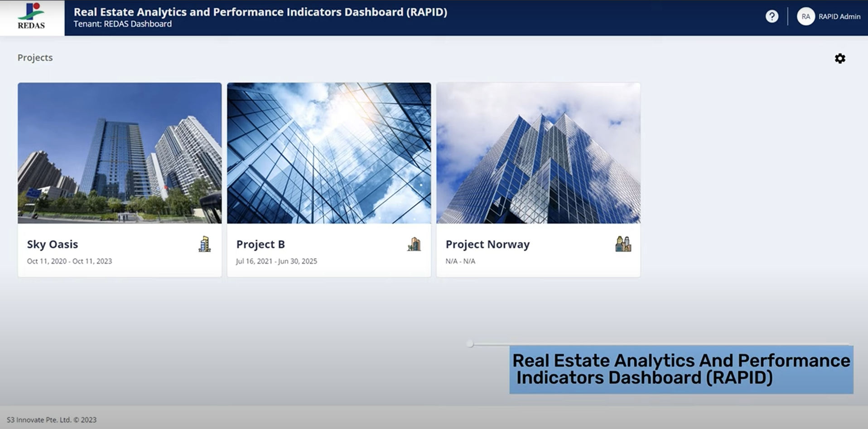Click Sky Oasis date range Oct 11, 2020
Image resolution: width=868 pixels, height=429 pixels.
pos(69,261)
